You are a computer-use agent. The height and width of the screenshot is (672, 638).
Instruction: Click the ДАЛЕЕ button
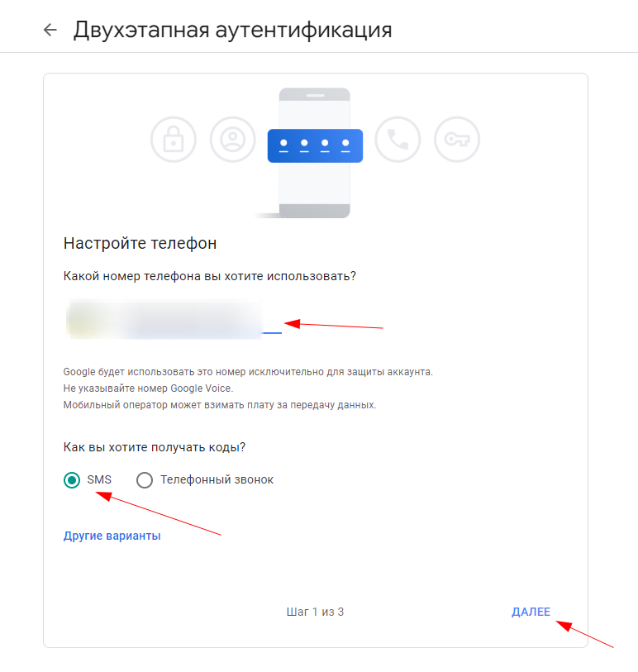pyautogui.click(x=531, y=612)
